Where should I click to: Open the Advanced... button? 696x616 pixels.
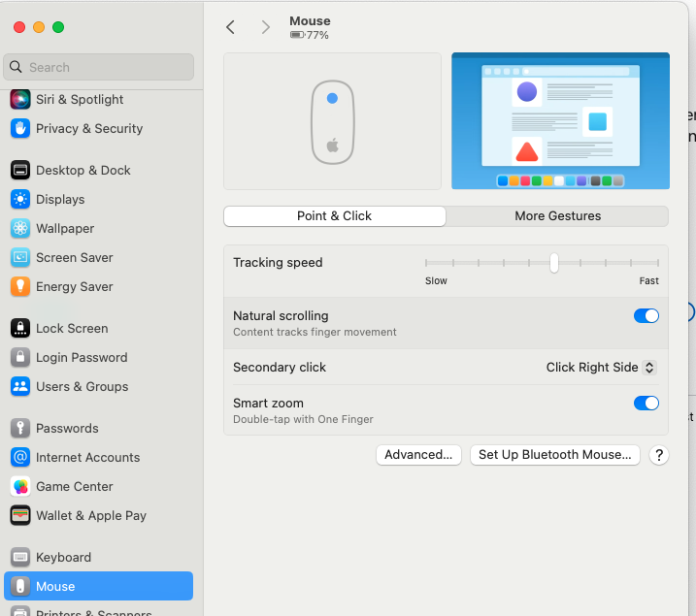pyautogui.click(x=418, y=455)
